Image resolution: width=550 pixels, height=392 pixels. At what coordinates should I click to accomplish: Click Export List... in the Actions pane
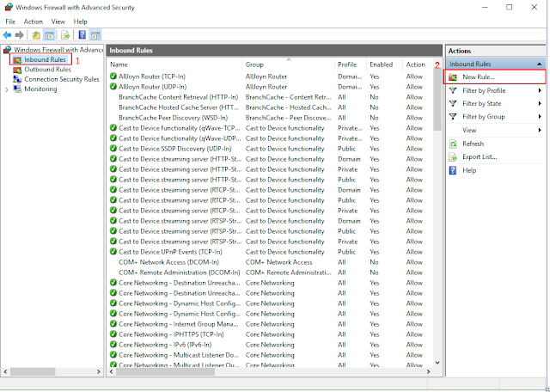tap(480, 156)
